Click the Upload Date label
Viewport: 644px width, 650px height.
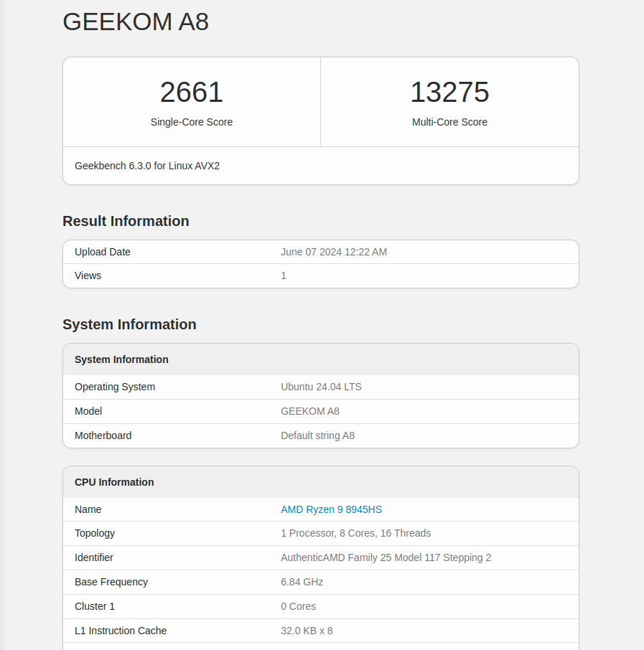tap(103, 252)
